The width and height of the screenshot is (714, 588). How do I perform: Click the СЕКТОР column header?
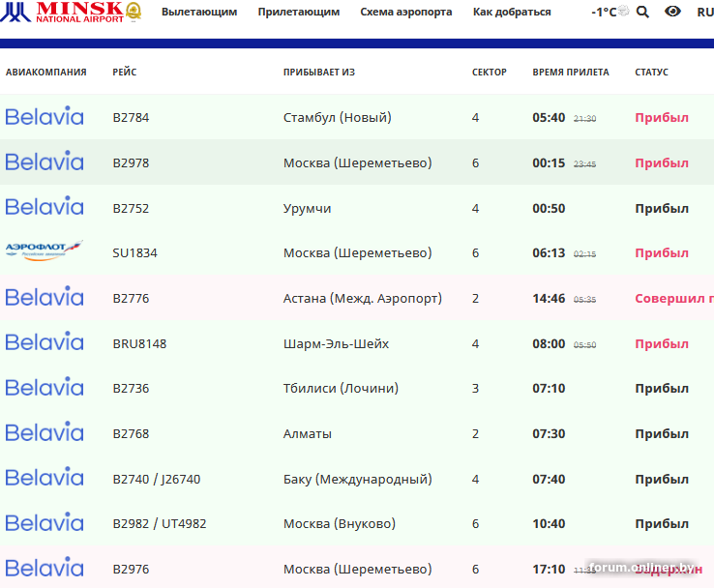(489, 72)
